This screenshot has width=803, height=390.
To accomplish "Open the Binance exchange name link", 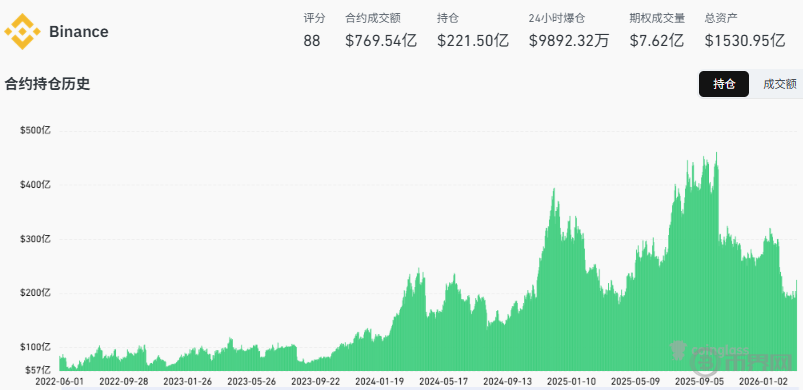I will (x=78, y=32).
